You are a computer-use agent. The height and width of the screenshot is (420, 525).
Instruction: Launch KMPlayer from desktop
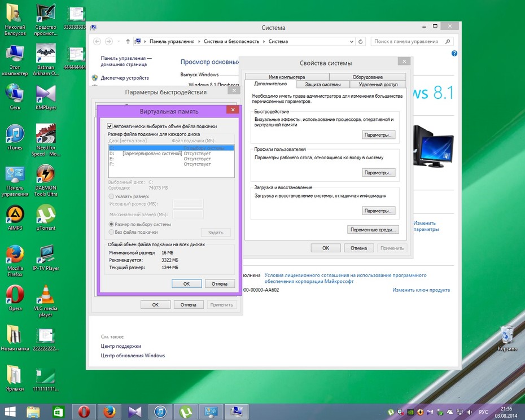click(x=46, y=97)
